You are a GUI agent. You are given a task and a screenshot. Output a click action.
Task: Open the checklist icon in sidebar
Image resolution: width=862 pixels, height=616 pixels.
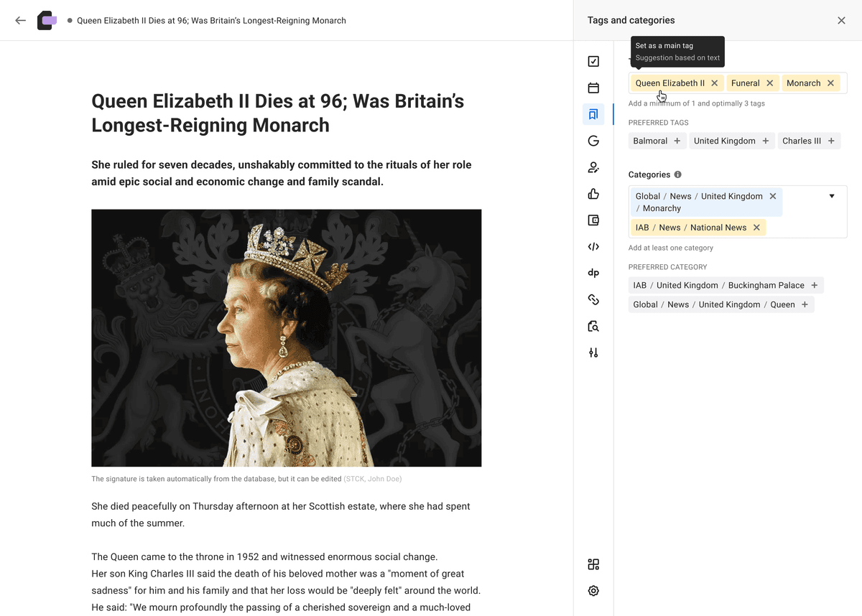[593, 62]
